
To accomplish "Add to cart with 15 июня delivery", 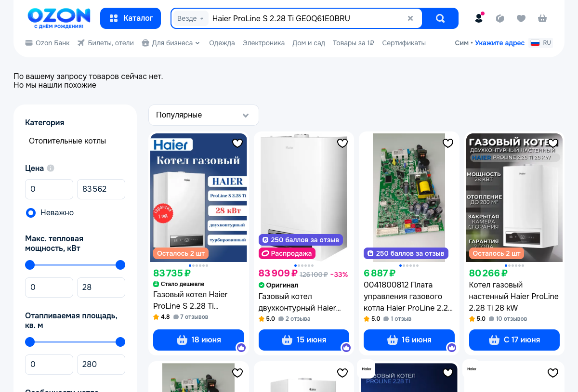I will click(x=304, y=340).
